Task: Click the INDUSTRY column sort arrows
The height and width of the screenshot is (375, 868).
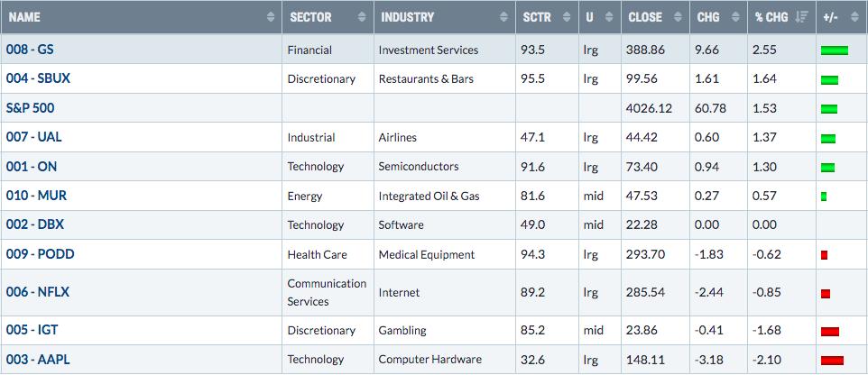Action: [503, 17]
